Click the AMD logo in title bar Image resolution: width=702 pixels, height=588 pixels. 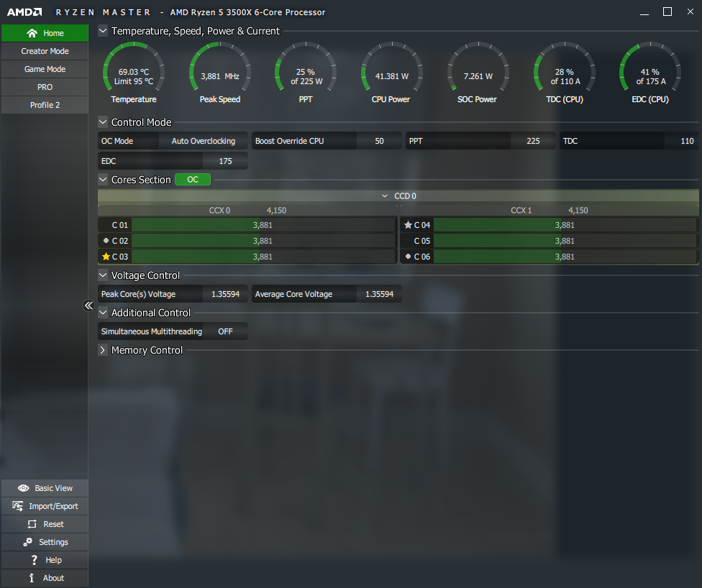tap(24, 12)
